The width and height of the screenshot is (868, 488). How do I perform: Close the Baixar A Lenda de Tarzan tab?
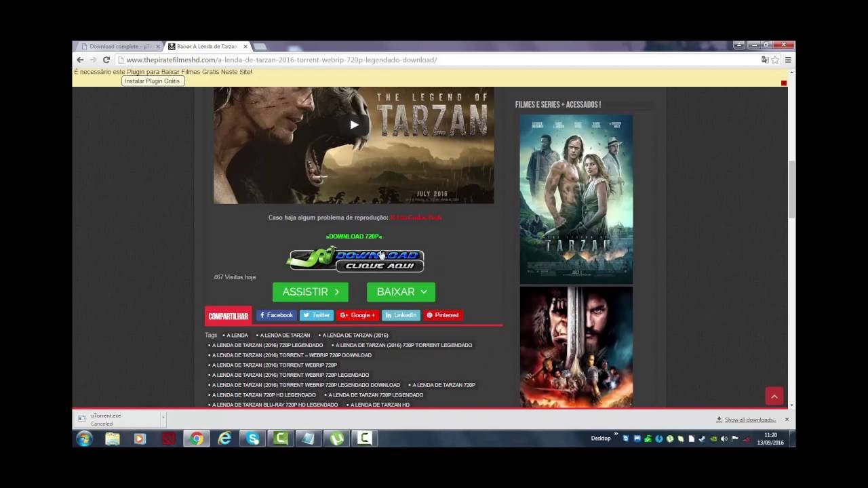(245, 47)
